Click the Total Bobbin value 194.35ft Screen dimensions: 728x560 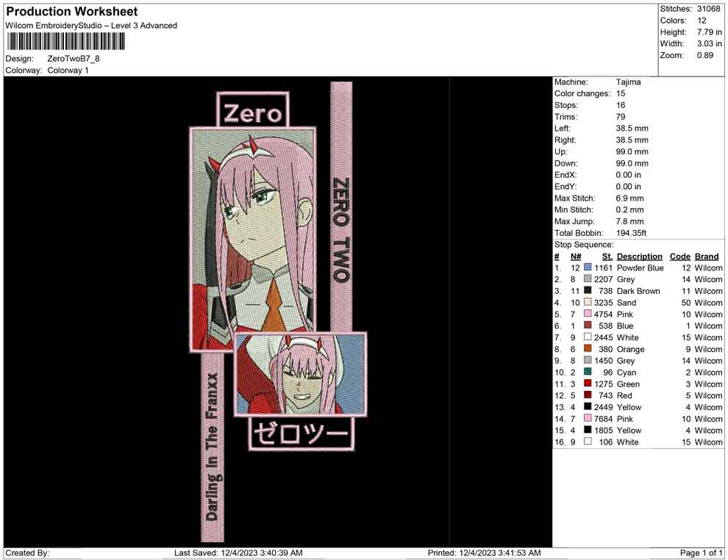point(631,233)
